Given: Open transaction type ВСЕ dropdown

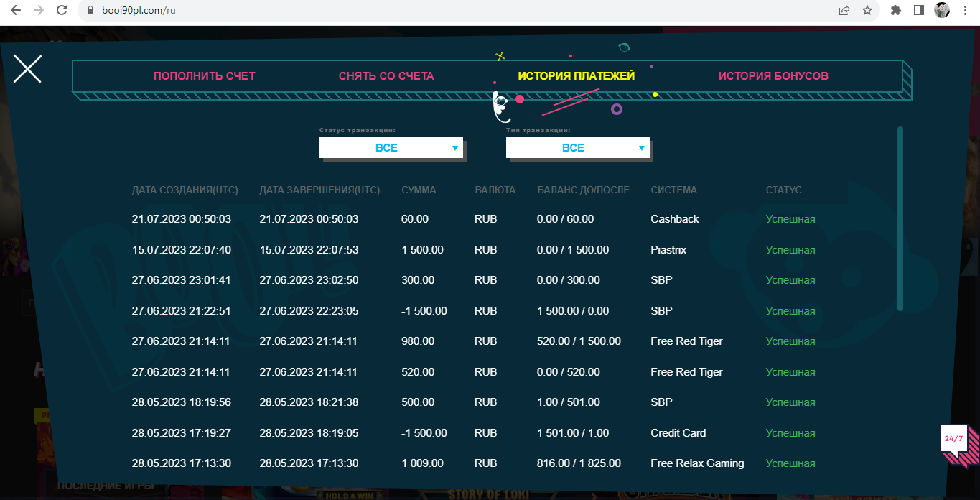Looking at the screenshot, I should [578, 147].
